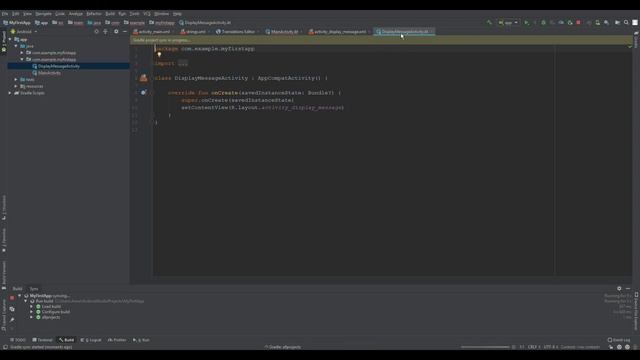The image size is (640, 360).
Task: Open the Profiler tool window button
Action: click(117, 340)
